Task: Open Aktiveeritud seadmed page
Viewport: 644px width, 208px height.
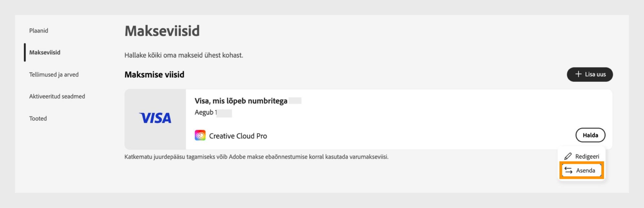Action: [57, 96]
